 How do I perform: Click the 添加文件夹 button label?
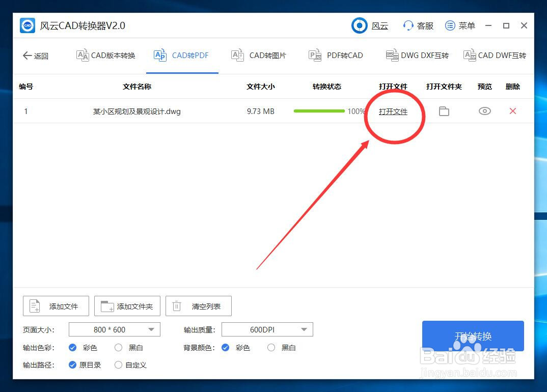tap(134, 306)
